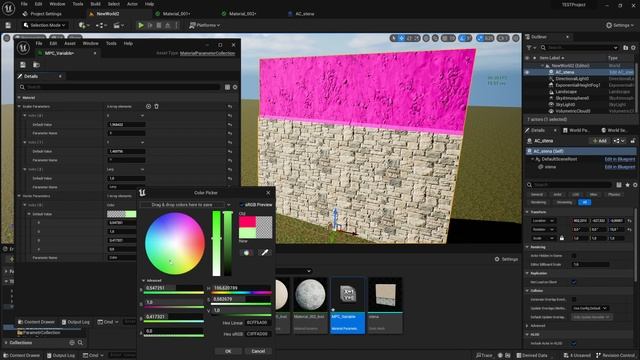
Task: Toggle Actor Hidden In Game checkbox
Action: pos(574,256)
